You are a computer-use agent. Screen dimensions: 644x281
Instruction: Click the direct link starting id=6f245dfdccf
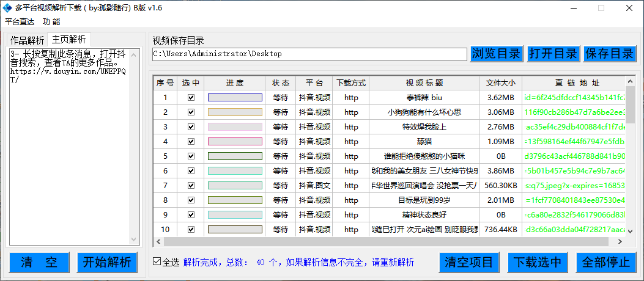(574, 98)
